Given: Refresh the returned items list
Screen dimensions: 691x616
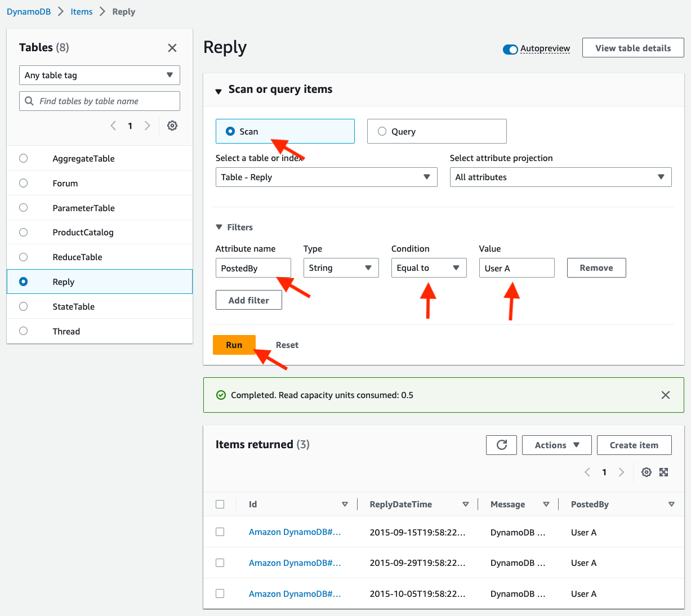Looking at the screenshot, I should coord(502,445).
